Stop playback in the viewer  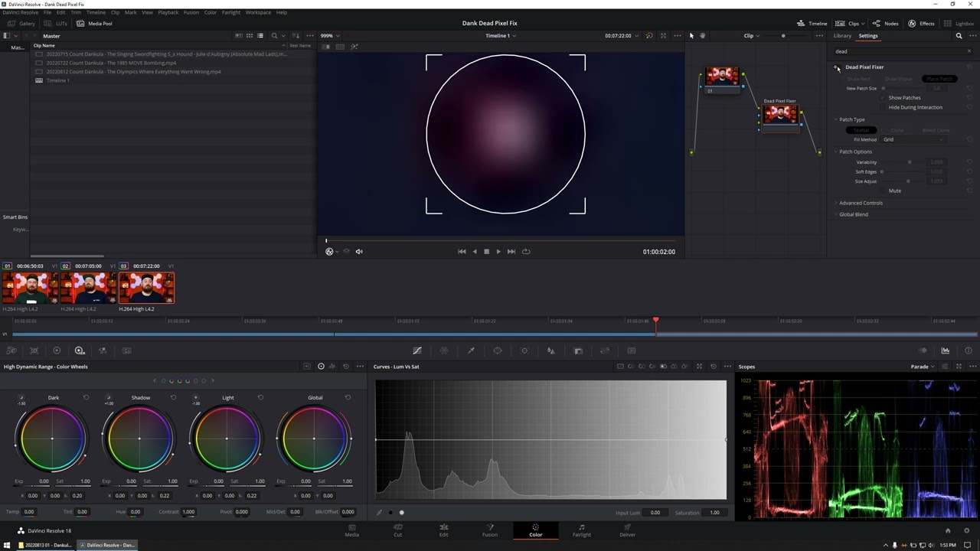click(486, 251)
